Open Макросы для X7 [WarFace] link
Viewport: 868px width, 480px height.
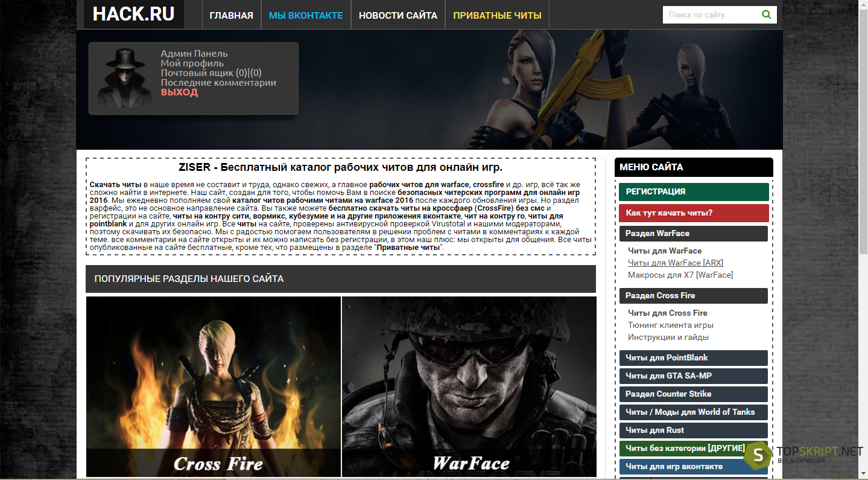pyautogui.click(x=680, y=275)
